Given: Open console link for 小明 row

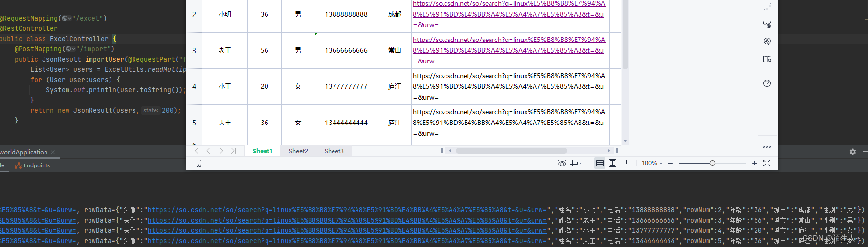Looking at the screenshot, I should click(x=347, y=210).
